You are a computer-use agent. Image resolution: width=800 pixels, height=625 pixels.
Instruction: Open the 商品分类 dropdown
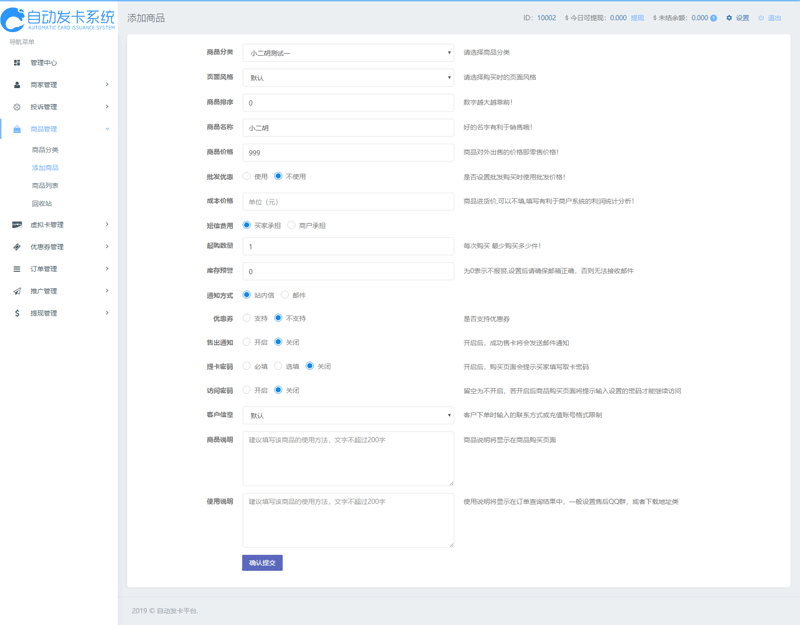[347, 52]
